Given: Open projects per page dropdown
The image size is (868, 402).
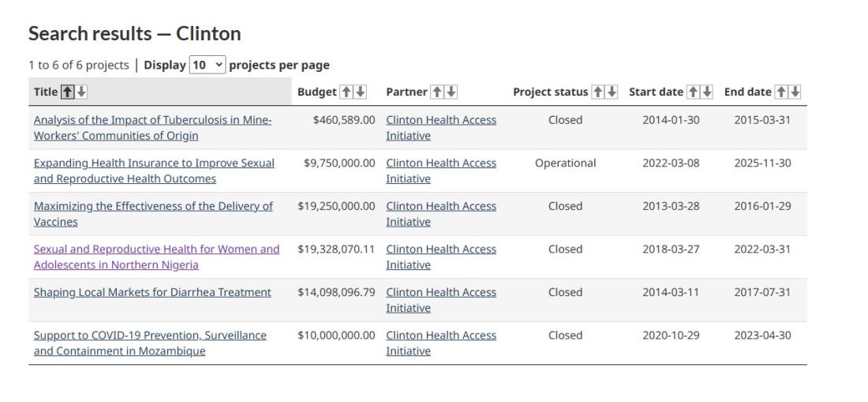Looking at the screenshot, I should (208, 65).
